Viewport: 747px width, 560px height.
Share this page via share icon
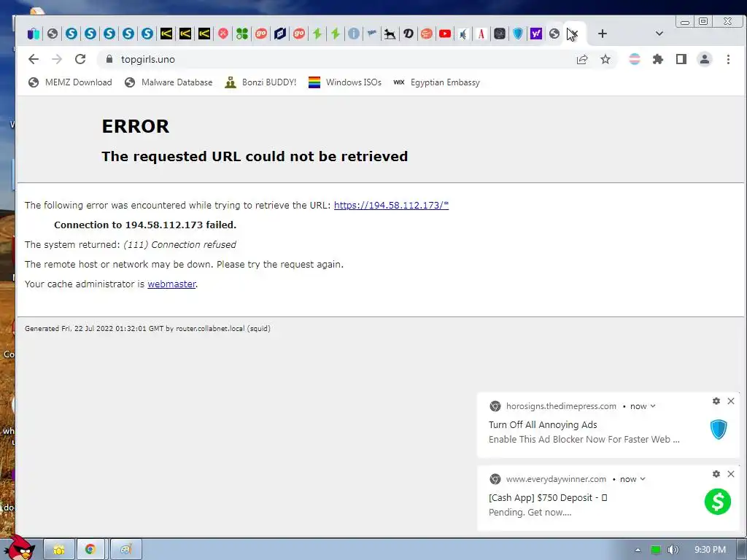(x=582, y=60)
